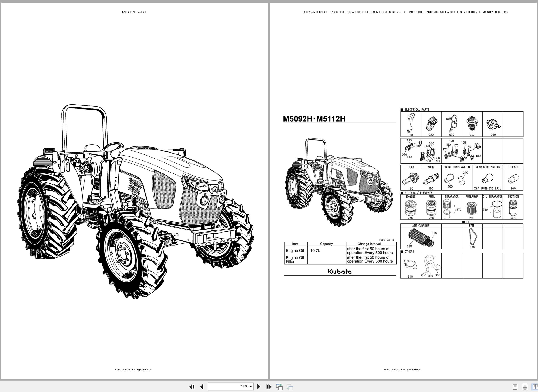Click fuel filter part 260
Image resolution: width=538 pixels, height=392 pixels.
click(x=431, y=207)
